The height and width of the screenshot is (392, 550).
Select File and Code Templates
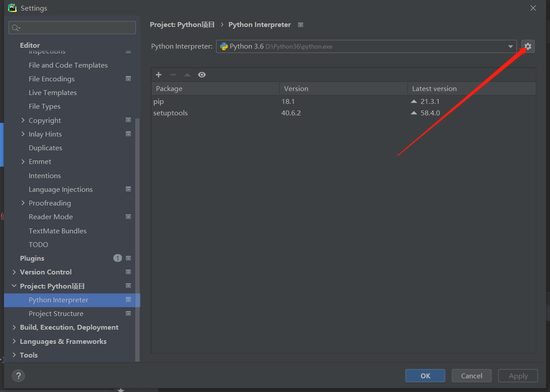pyautogui.click(x=68, y=65)
